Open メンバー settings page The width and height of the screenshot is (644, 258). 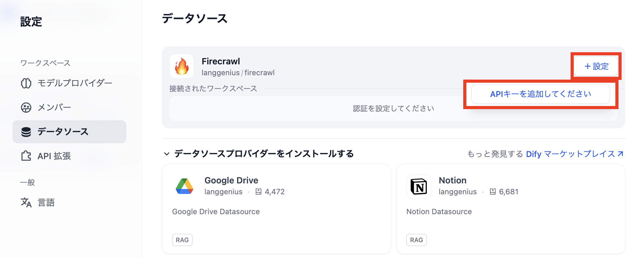[x=54, y=108]
